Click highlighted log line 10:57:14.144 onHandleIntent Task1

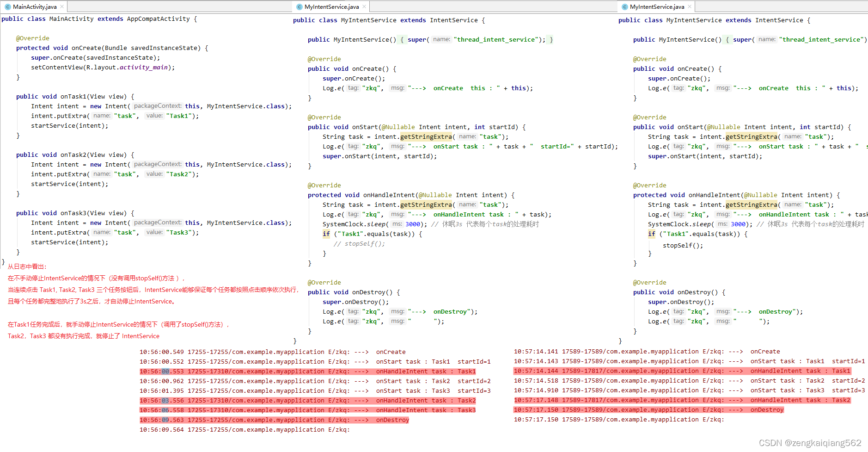pyautogui.click(x=682, y=371)
